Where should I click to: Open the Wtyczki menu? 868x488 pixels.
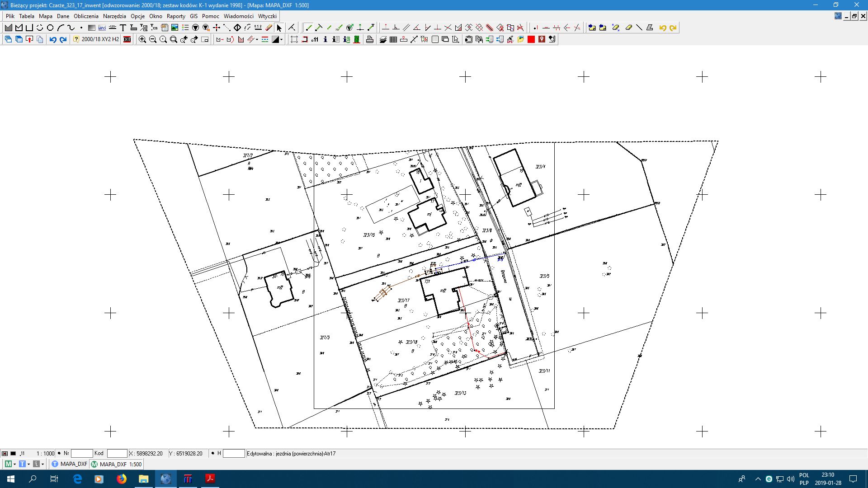(267, 16)
